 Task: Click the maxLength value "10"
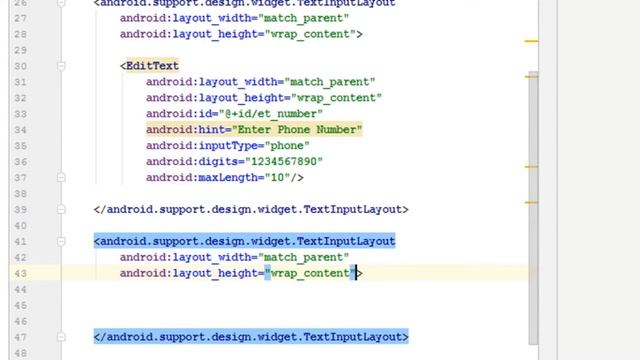click(277, 178)
